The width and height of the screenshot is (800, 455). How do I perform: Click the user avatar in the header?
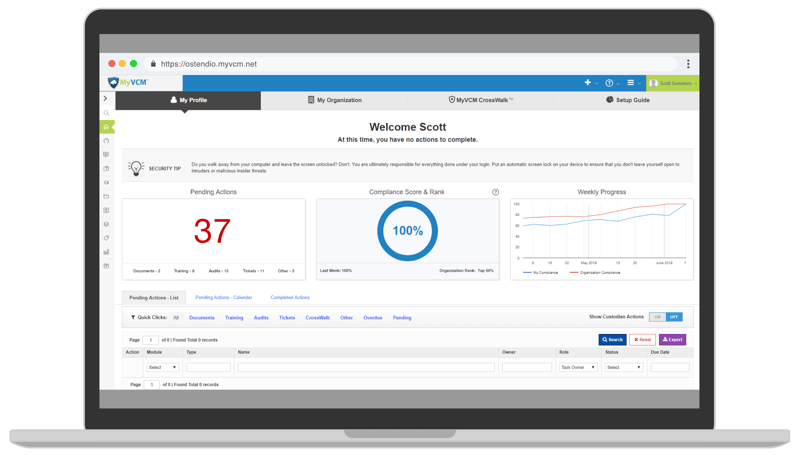tap(653, 83)
